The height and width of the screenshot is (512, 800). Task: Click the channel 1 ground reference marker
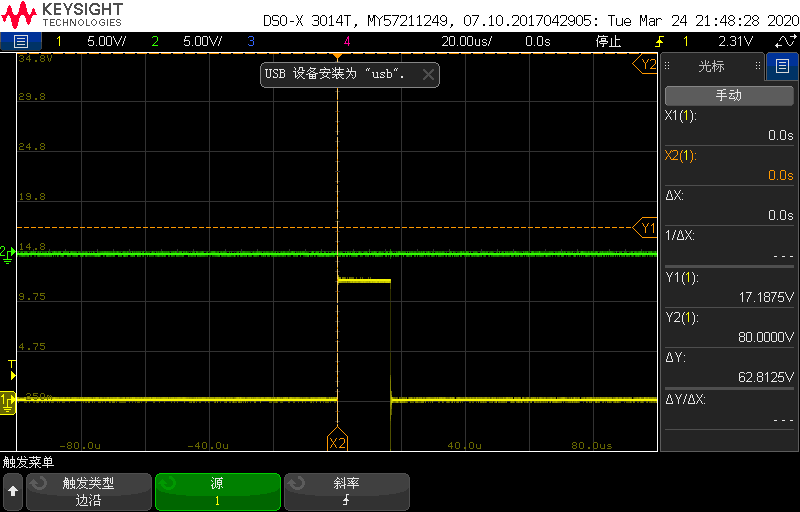8,402
